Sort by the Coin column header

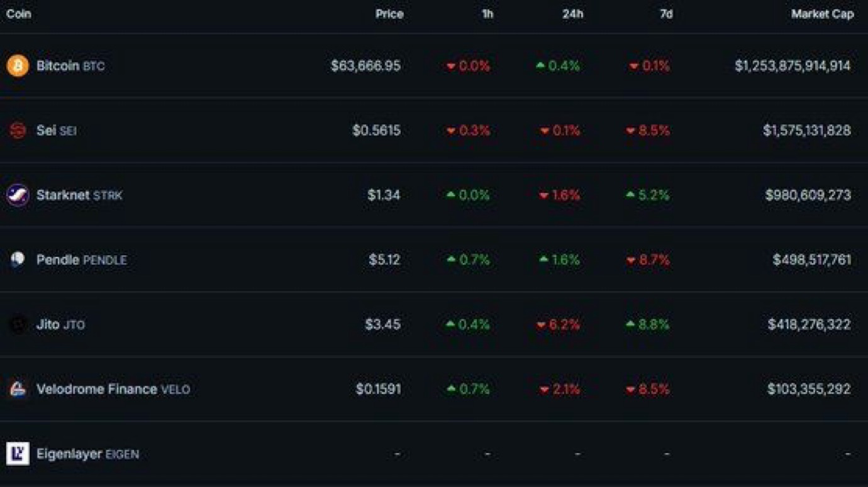click(19, 14)
